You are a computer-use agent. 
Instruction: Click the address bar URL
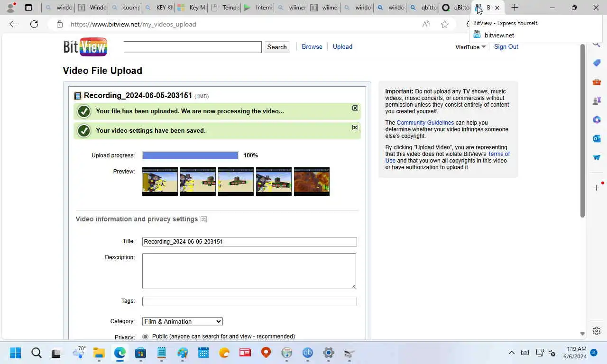tap(133, 24)
